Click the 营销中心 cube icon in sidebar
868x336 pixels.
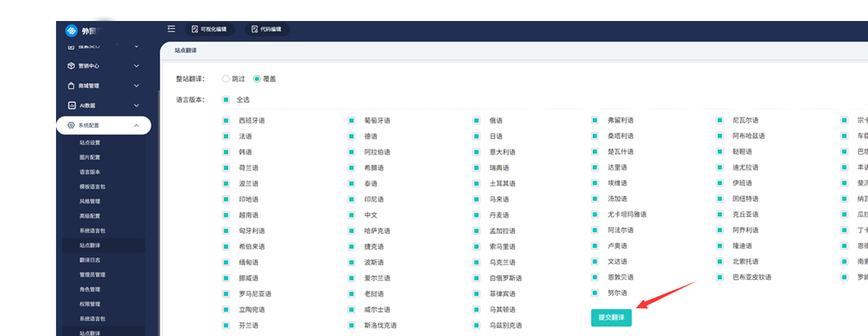click(x=71, y=66)
